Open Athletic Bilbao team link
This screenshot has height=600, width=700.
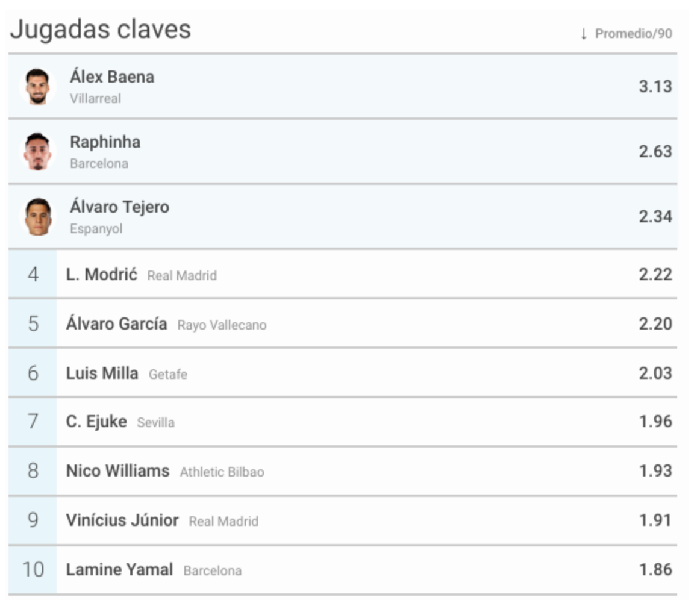222,472
